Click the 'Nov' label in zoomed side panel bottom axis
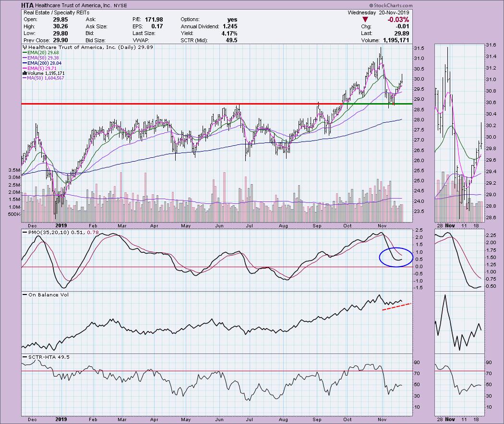Image resolution: width=504 pixels, height=424 pixels. click(450, 420)
